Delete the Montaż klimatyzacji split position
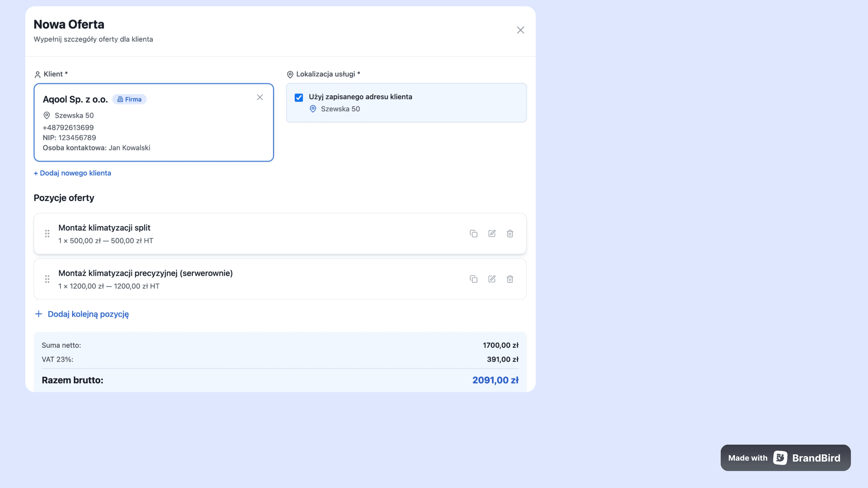 tap(510, 234)
